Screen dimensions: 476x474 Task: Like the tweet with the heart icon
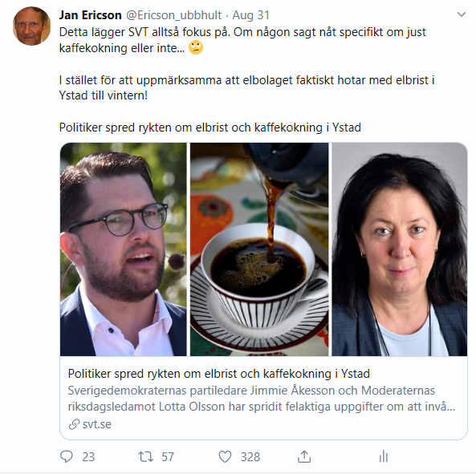(x=225, y=456)
